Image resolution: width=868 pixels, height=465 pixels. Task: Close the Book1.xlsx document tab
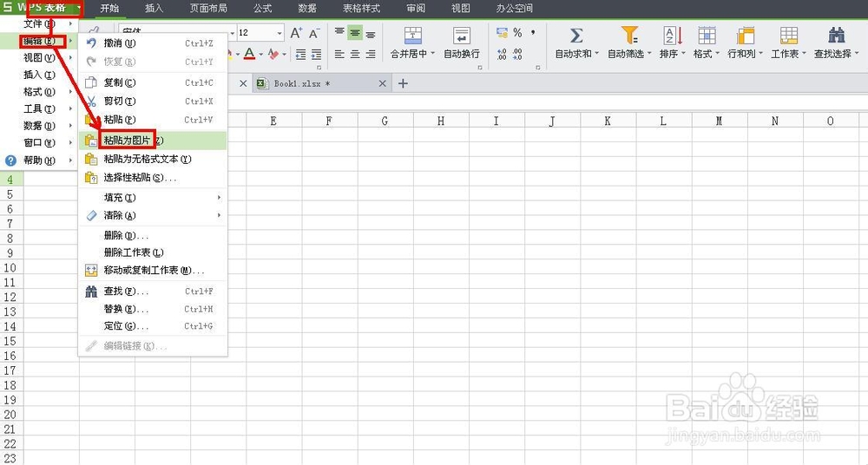click(382, 83)
